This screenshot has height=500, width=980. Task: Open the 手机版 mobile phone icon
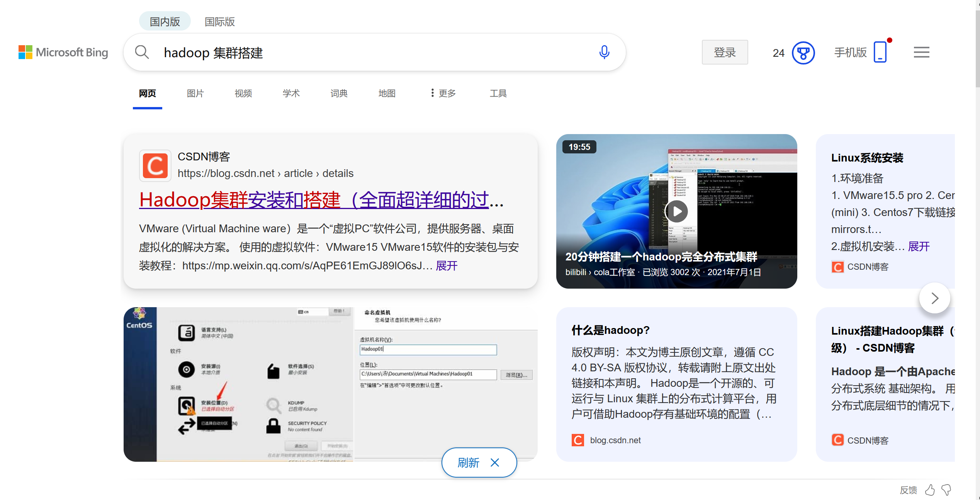(880, 52)
